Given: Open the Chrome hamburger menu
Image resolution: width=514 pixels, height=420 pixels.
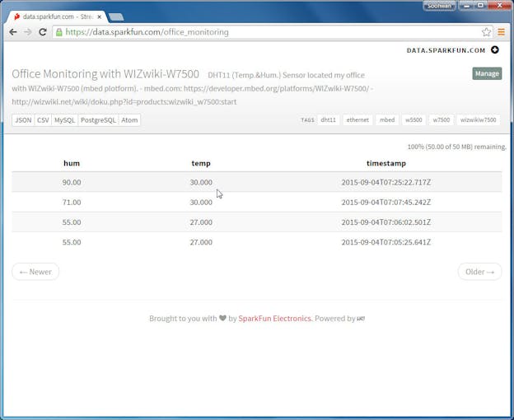Looking at the screenshot, I should pos(501,32).
